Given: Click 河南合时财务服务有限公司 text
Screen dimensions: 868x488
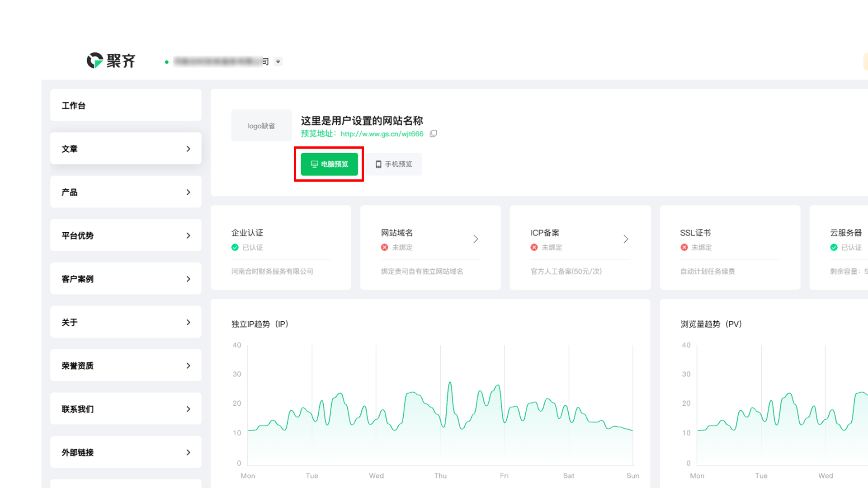Looking at the screenshot, I should 272,271.
